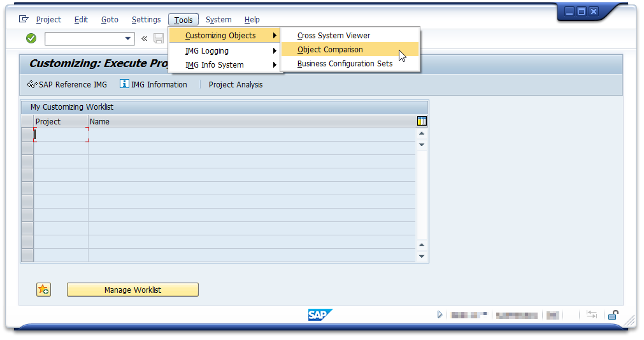644x340 pixels.
Task: Click the upper scroll-down arrow of worklist
Action: [x=422, y=145]
